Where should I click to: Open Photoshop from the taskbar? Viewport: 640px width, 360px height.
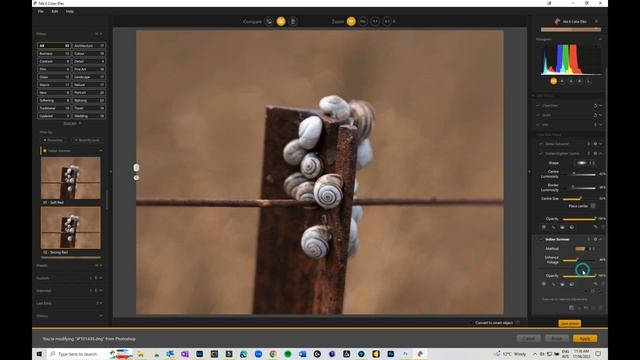point(391,354)
